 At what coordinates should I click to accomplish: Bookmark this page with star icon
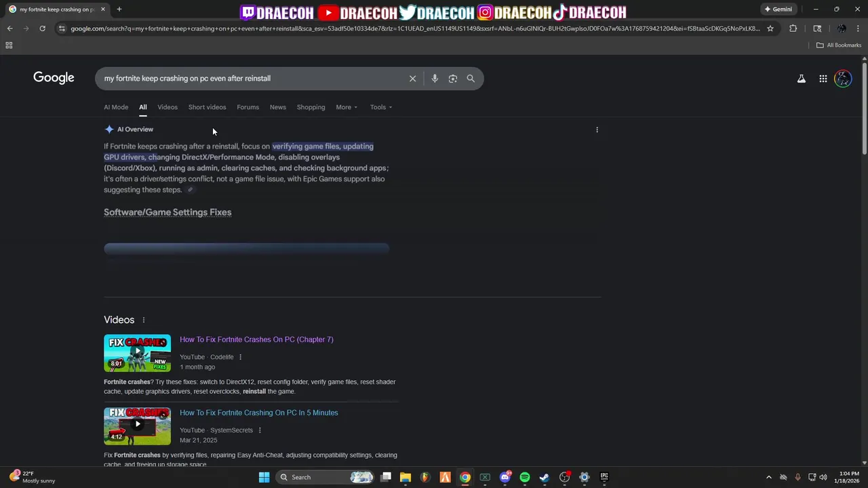coord(770,28)
